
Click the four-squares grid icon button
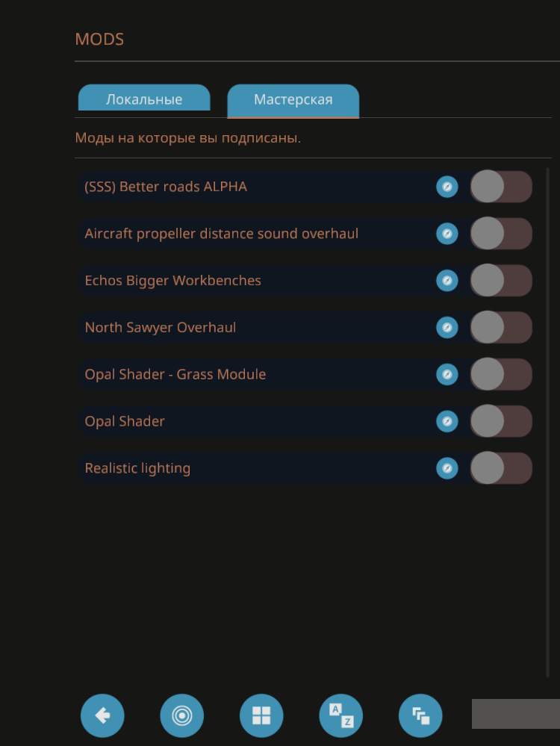(261, 715)
